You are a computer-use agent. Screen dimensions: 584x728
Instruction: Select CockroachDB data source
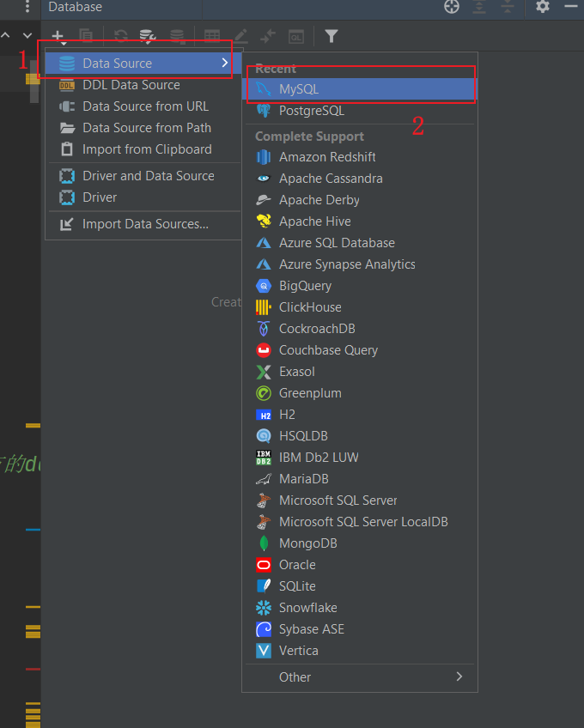click(x=360, y=329)
